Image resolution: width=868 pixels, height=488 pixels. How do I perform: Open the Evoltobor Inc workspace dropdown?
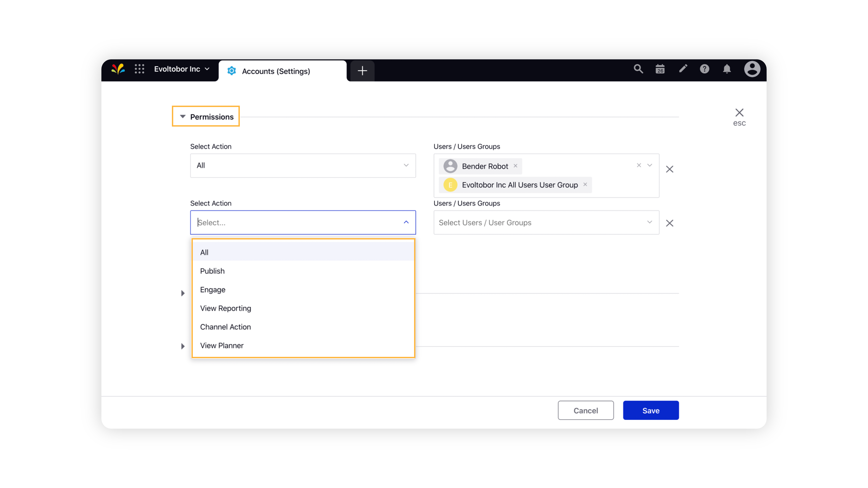click(182, 69)
